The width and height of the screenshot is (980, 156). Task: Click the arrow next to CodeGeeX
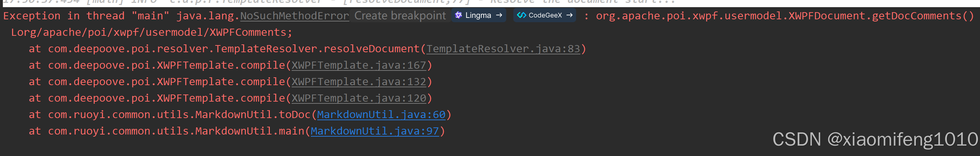point(570,15)
